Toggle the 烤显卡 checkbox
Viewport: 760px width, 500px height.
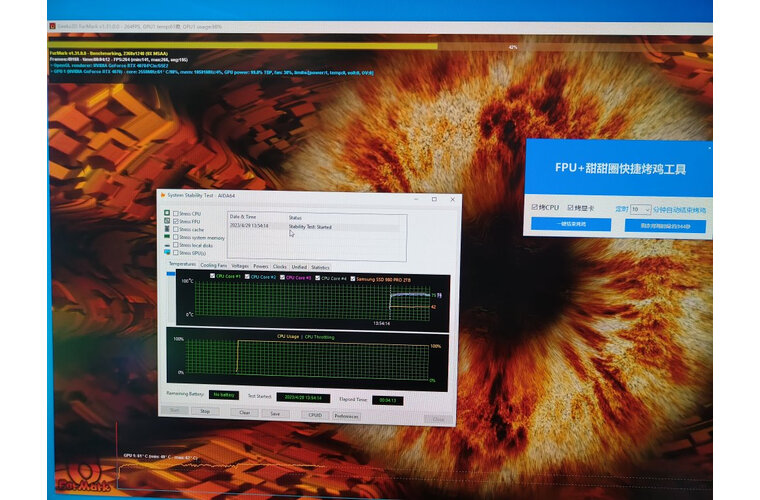tap(573, 208)
